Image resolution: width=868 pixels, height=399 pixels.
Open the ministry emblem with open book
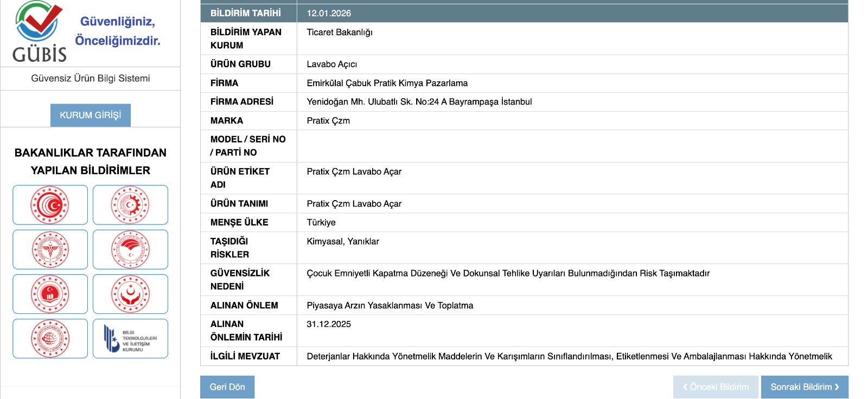point(50,294)
